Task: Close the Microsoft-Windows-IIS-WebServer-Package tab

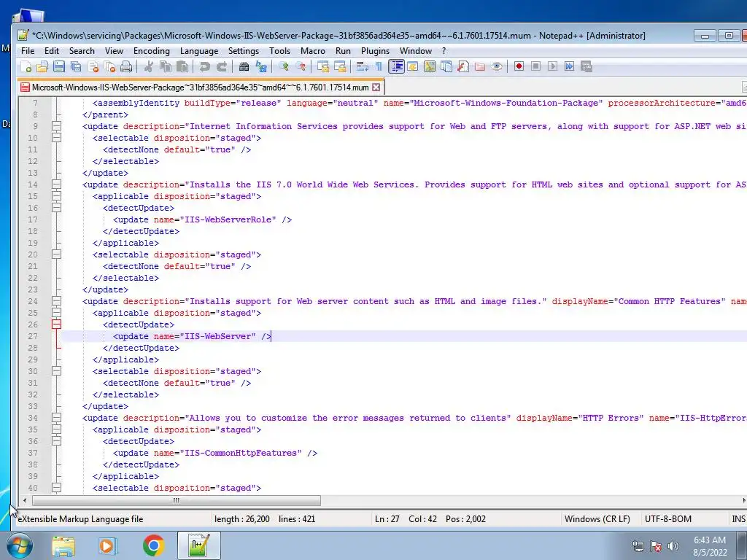Action: pyautogui.click(x=376, y=87)
